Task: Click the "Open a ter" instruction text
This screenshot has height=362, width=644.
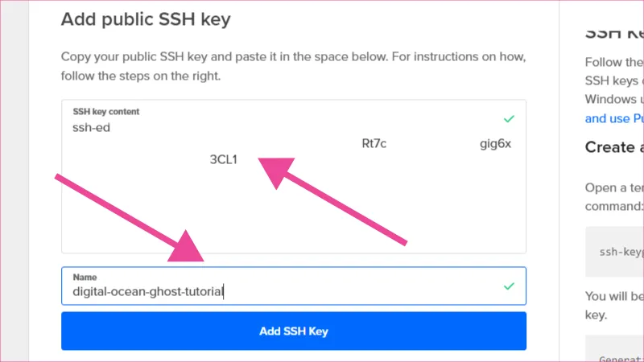Action: pos(614,187)
